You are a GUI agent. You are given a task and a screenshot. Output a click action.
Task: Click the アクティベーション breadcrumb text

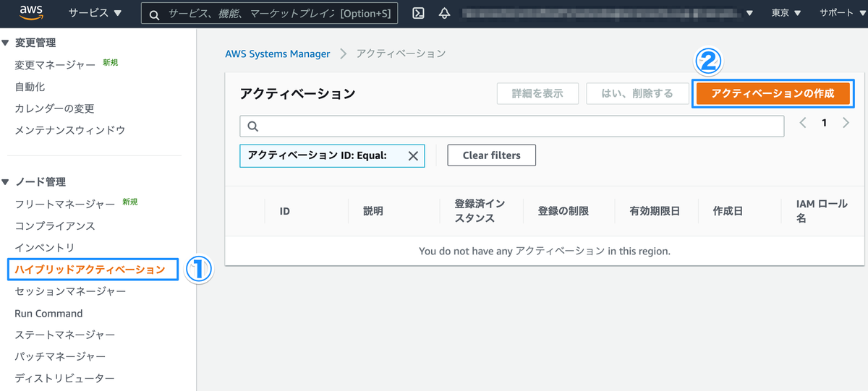pyautogui.click(x=401, y=54)
